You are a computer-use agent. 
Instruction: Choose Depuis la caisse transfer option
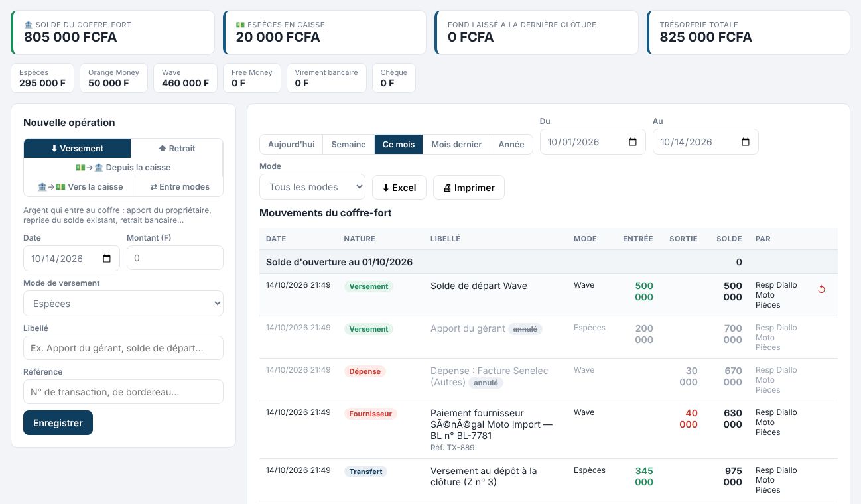click(x=123, y=168)
